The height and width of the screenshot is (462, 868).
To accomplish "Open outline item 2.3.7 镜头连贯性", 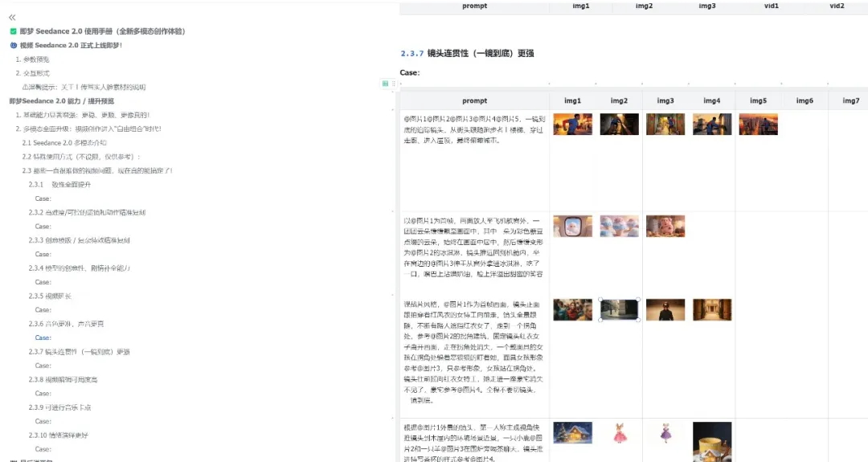I will pos(80,352).
